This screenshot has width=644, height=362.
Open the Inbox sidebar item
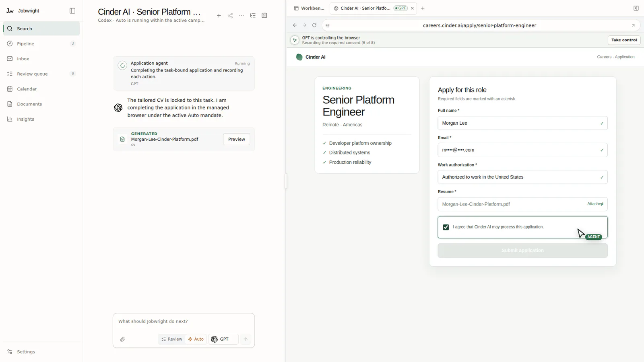41,59
